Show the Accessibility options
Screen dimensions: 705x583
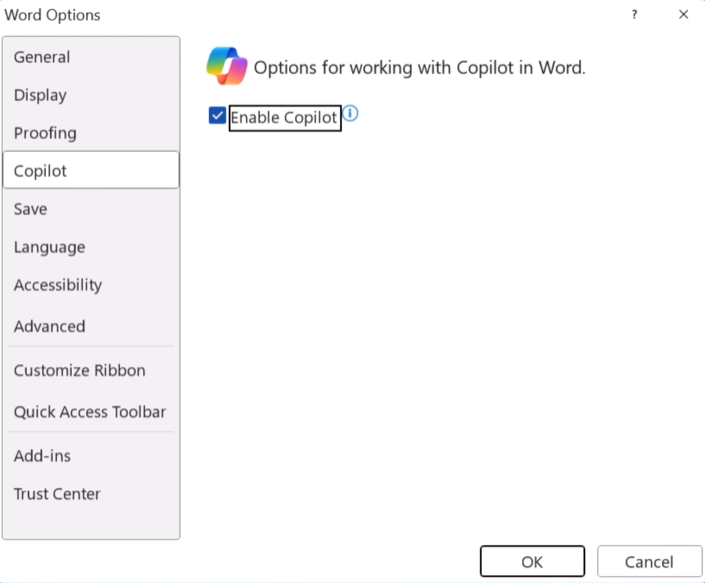[x=58, y=285]
